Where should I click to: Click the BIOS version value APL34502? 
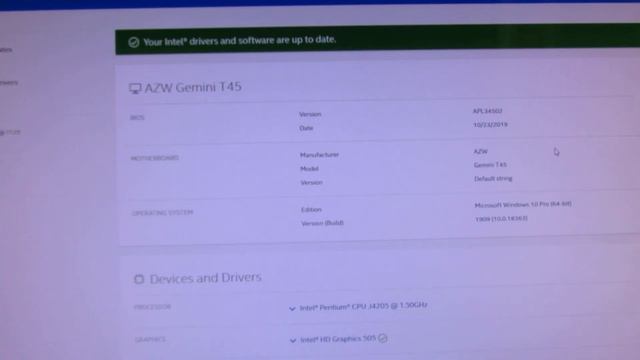tap(487, 111)
